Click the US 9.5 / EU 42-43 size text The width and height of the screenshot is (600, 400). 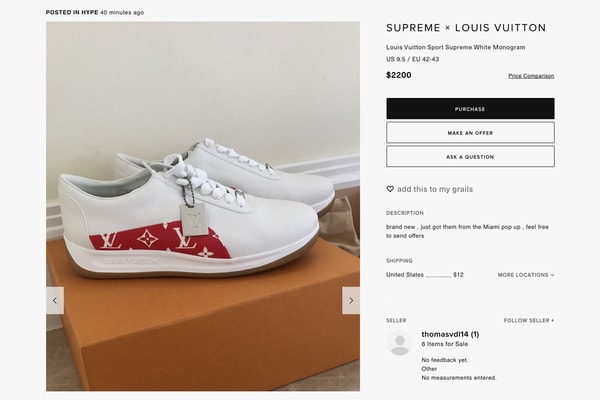412,59
